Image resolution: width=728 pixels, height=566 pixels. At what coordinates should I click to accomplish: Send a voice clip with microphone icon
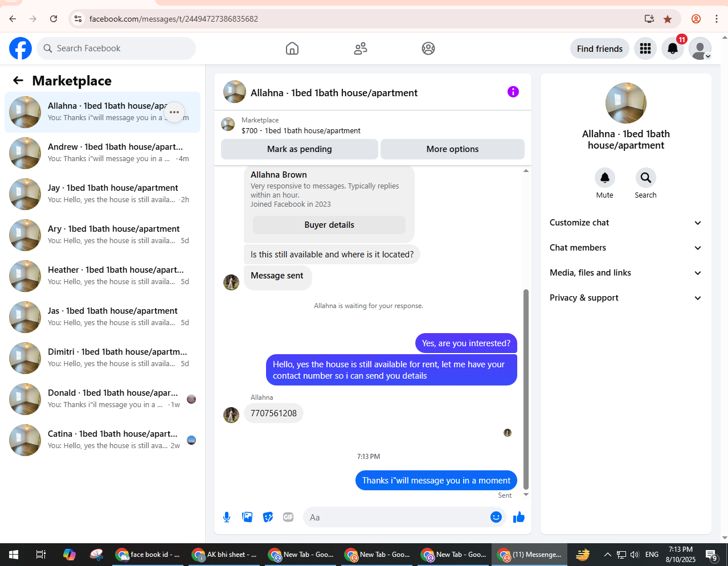[x=227, y=517]
